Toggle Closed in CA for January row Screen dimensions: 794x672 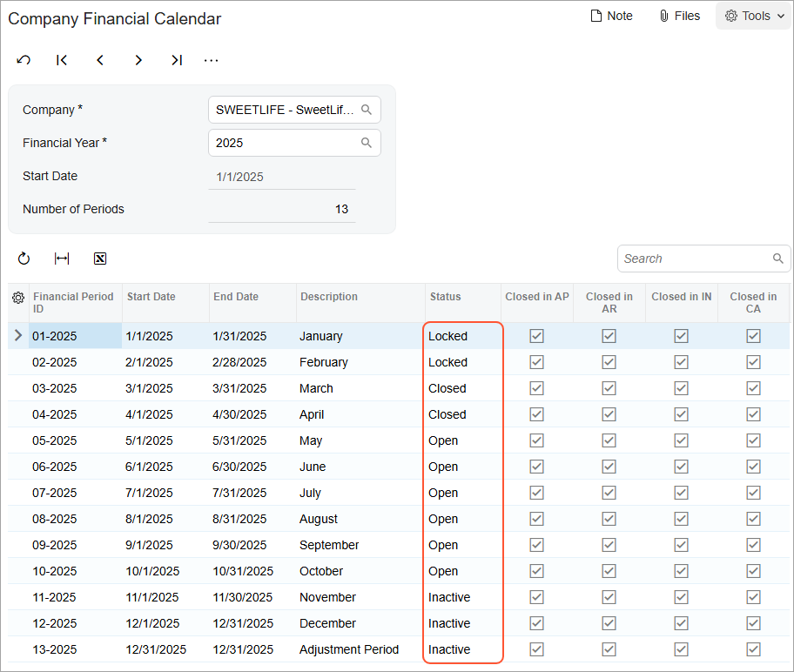(x=753, y=336)
